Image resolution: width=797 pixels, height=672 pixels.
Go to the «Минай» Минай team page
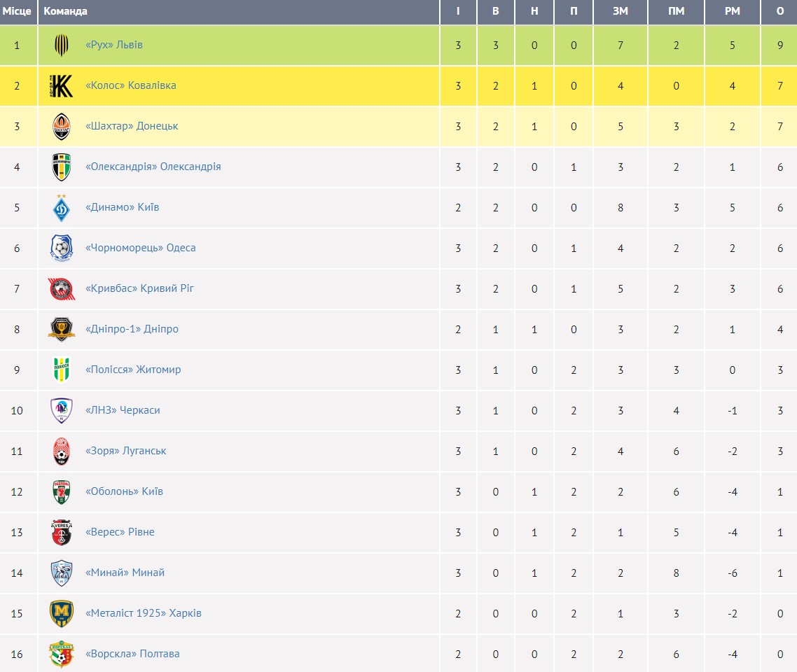pos(125,573)
